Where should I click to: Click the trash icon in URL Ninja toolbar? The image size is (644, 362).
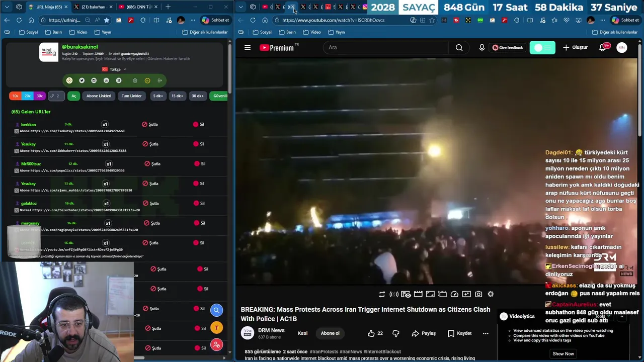[x=135, y=80]
